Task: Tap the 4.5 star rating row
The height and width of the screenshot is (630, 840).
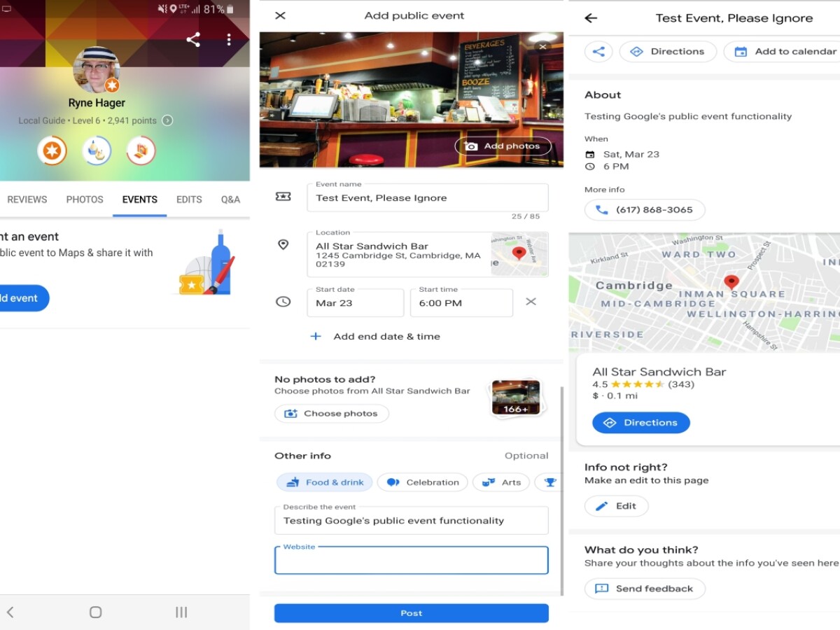Action: (x=643, y=384)
